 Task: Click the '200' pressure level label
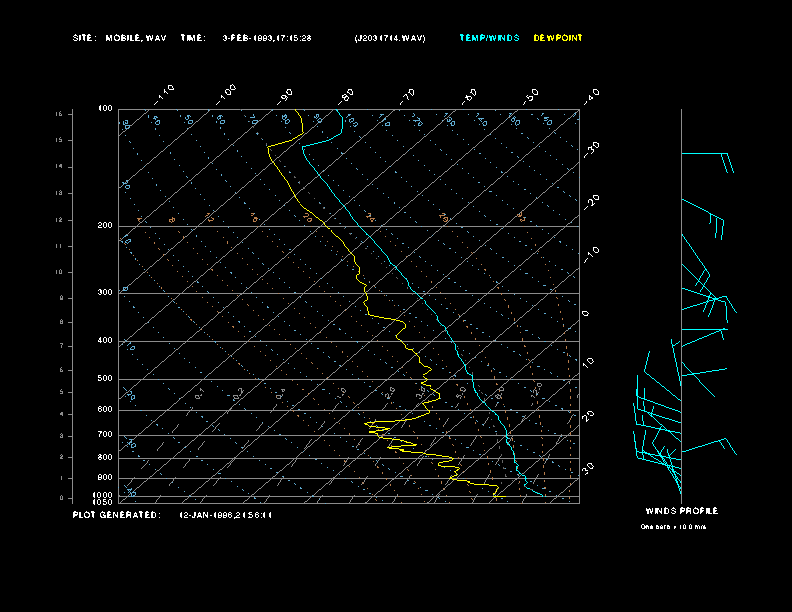(105, 226)
